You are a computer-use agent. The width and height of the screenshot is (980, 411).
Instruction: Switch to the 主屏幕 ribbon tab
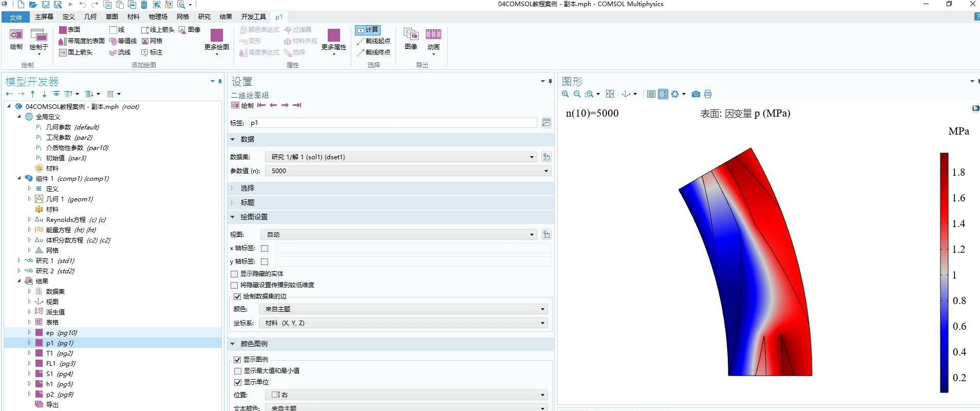coord(44,17)
